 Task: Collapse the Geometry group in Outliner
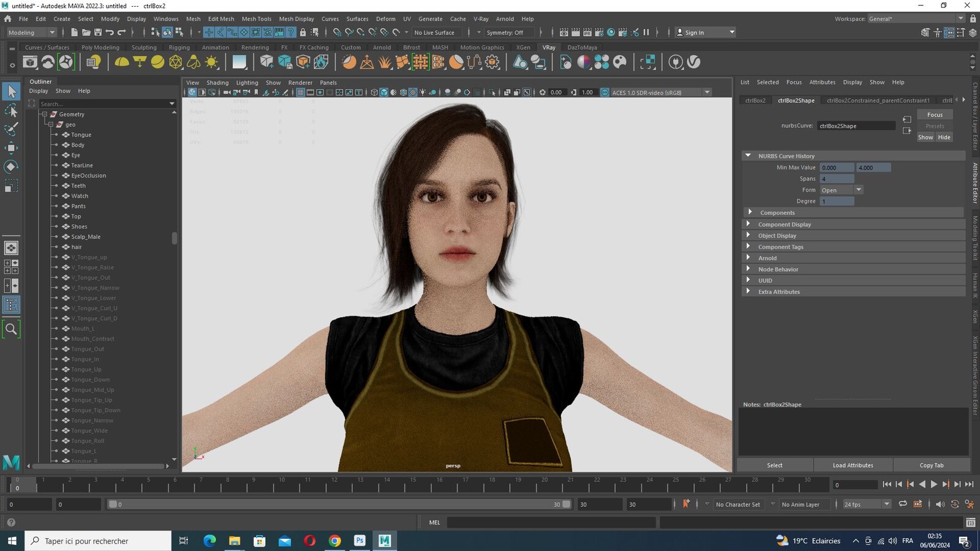click(x=44, y=114)
